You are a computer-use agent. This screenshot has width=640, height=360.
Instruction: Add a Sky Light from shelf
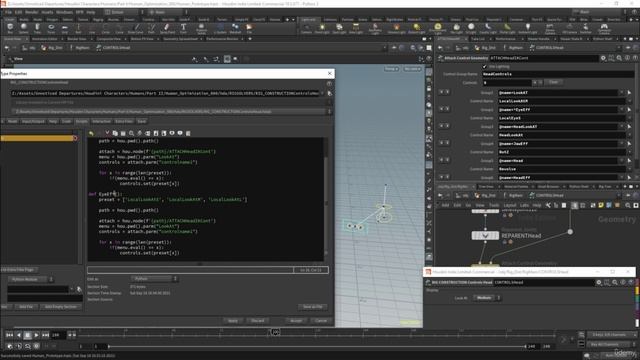pos(456,28)
